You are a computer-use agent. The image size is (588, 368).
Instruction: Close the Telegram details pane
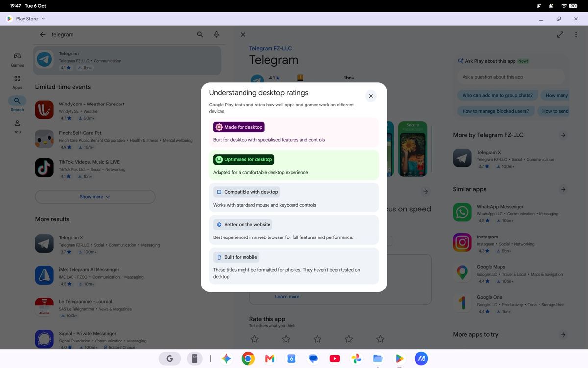pos(243,35)
